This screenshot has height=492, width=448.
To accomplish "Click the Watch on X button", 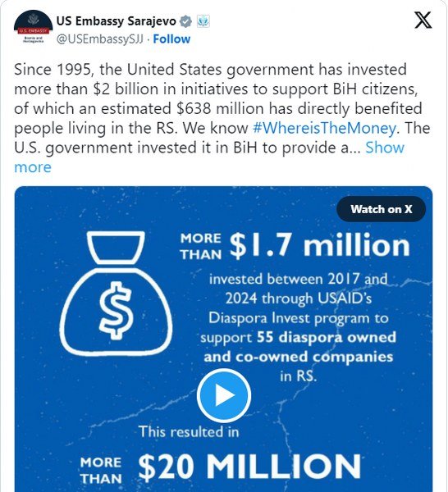I will 381,209.
